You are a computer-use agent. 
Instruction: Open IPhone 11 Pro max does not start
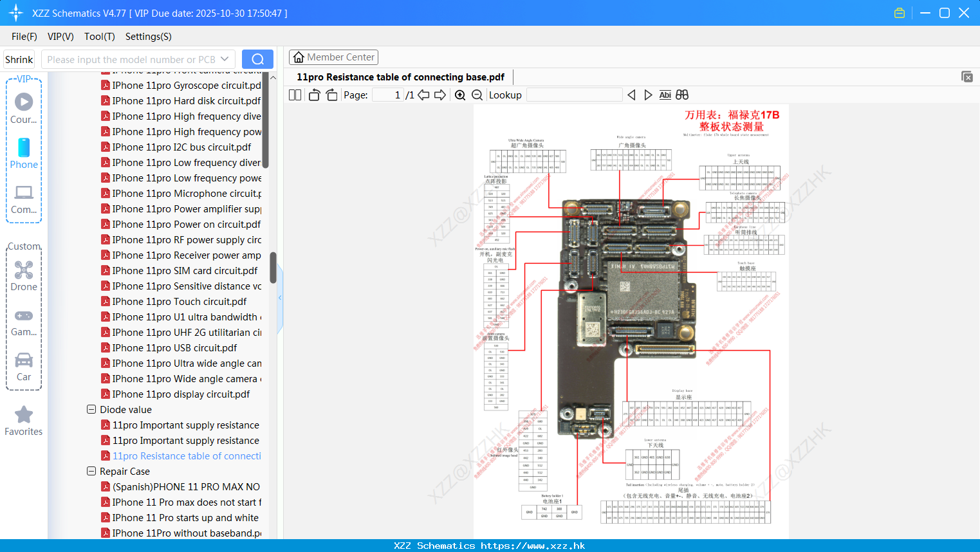tap(181, 502)
